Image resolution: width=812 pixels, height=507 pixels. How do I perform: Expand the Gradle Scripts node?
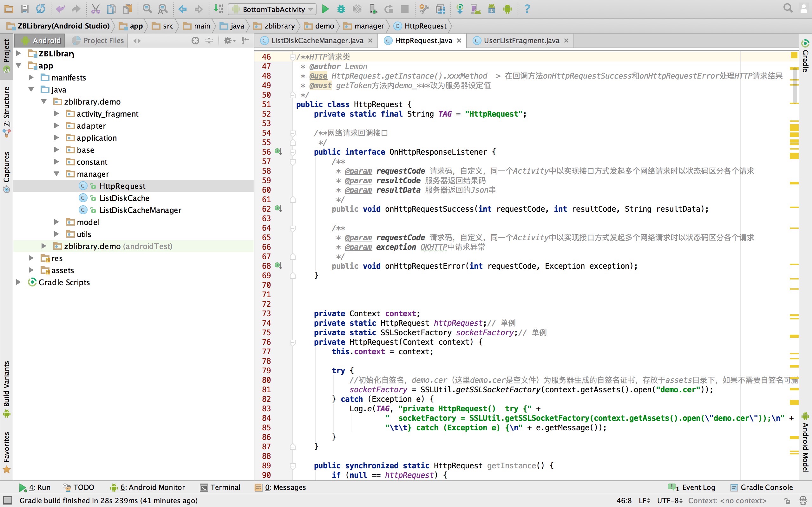[x=19, y=282]
